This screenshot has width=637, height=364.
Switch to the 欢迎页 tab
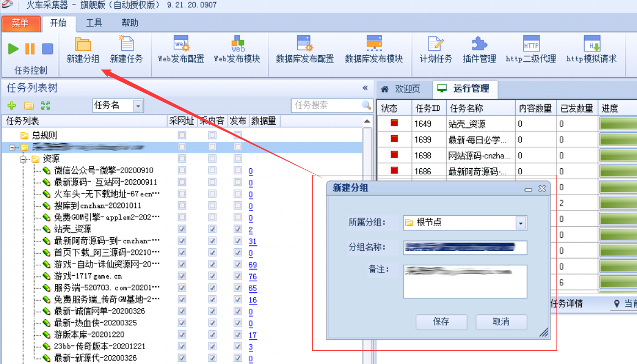[402, 89]
